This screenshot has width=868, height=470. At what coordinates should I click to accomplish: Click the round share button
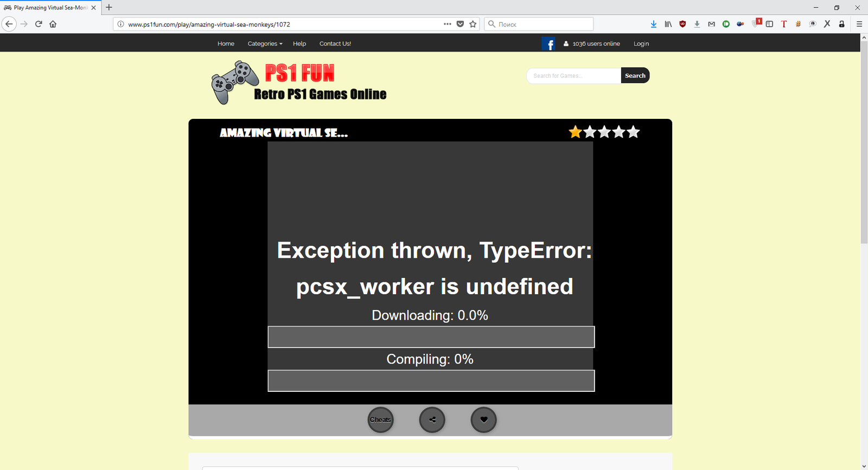(432, 420)
